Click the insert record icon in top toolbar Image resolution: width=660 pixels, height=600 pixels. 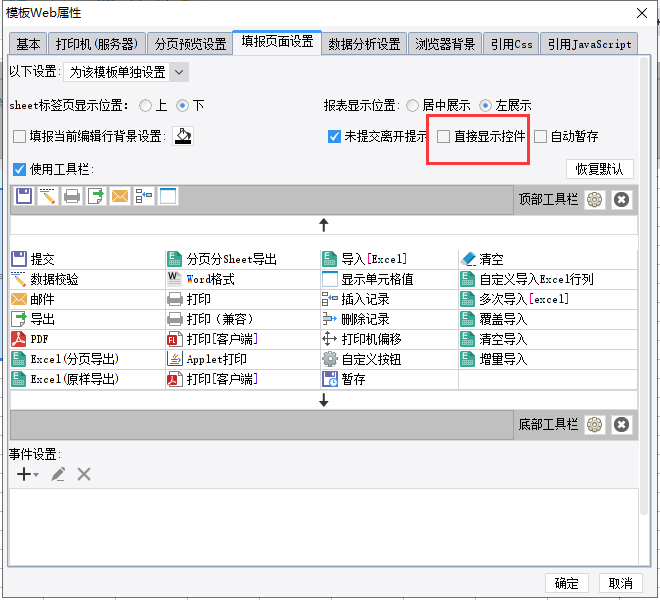144,196
